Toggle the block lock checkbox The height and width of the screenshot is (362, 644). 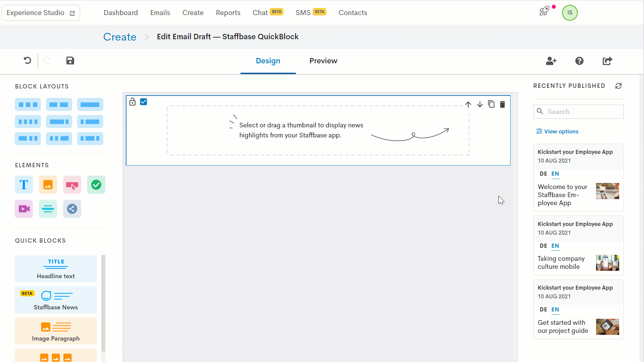[133, 102]
